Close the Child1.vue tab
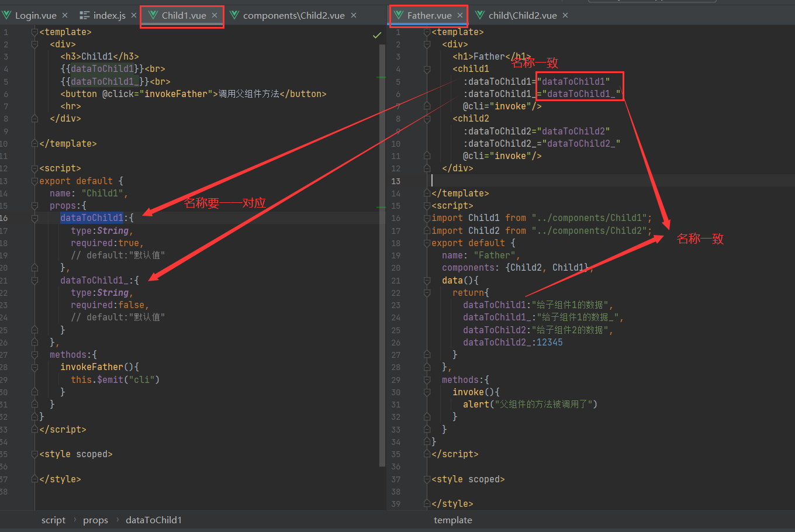Viewport: 795px width, 532px height. 215,16
